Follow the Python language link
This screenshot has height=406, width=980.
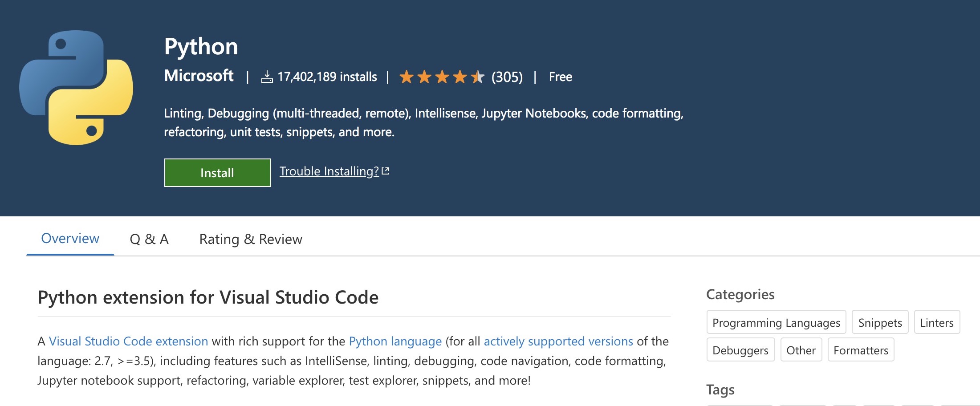point(395,341)
